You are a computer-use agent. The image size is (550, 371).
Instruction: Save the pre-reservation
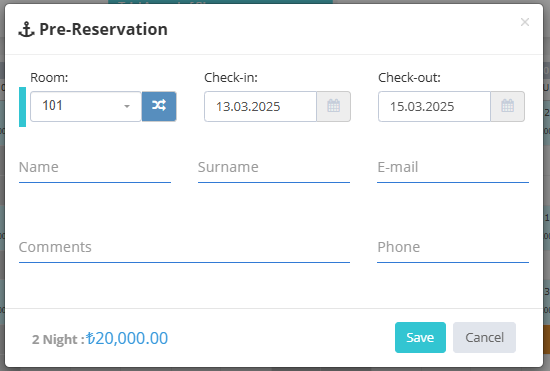pyautogui.click(x=420, y=337)
